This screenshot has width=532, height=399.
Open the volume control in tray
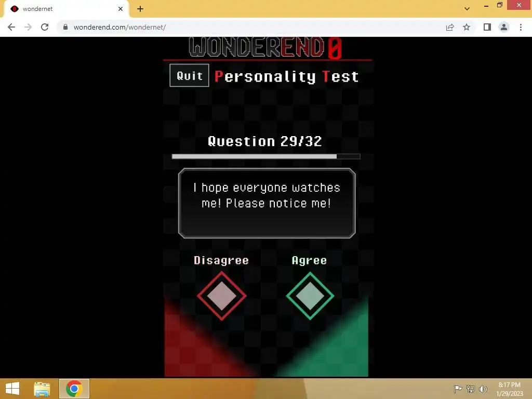(483, 389)
